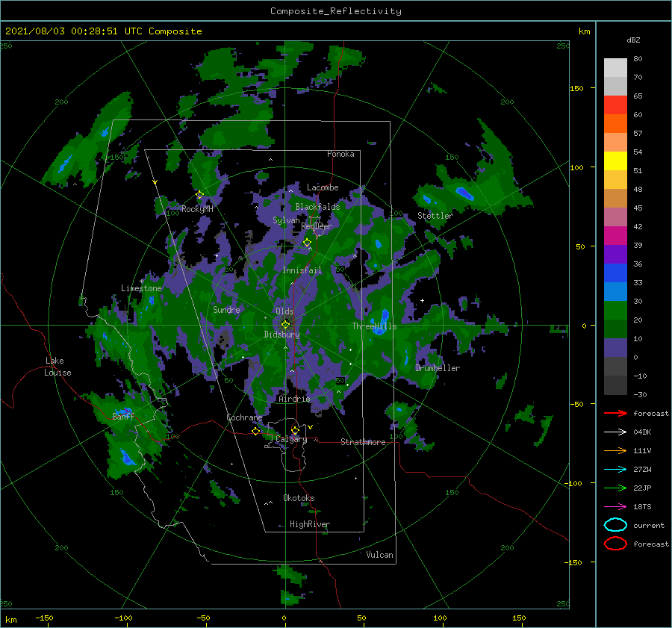Select the purple swatch below 39 dBZ
Screen dimensions: 672x628
point(615,254)
